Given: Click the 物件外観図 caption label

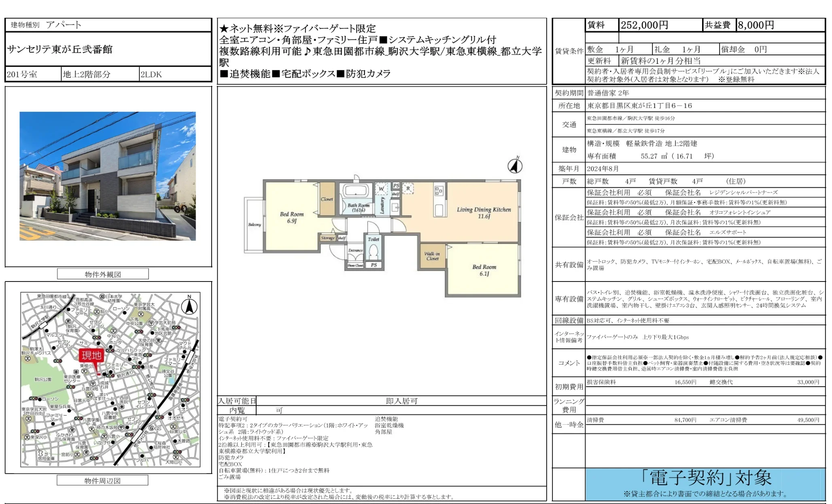Looking at the screenshot, I should (103, 274).
